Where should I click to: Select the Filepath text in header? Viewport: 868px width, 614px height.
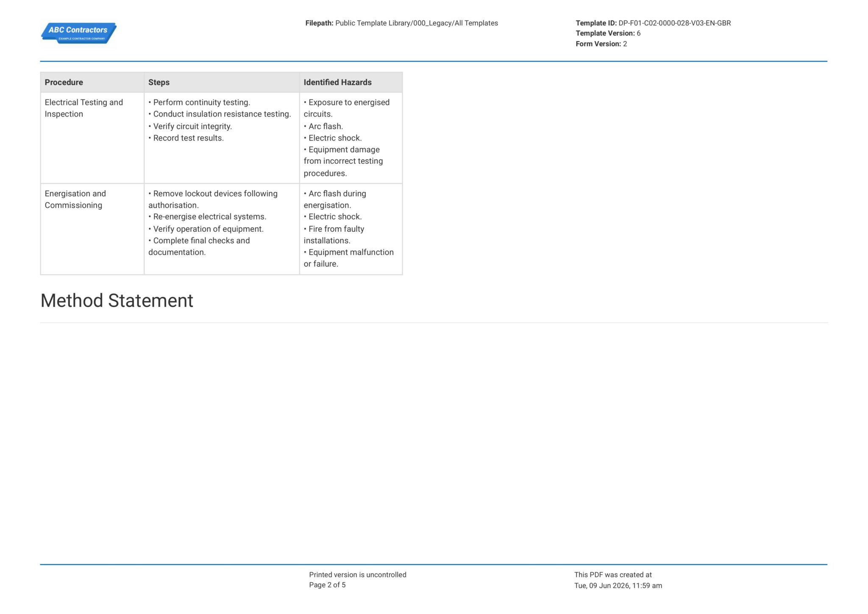pyautogui.click(x=401, y=23)
